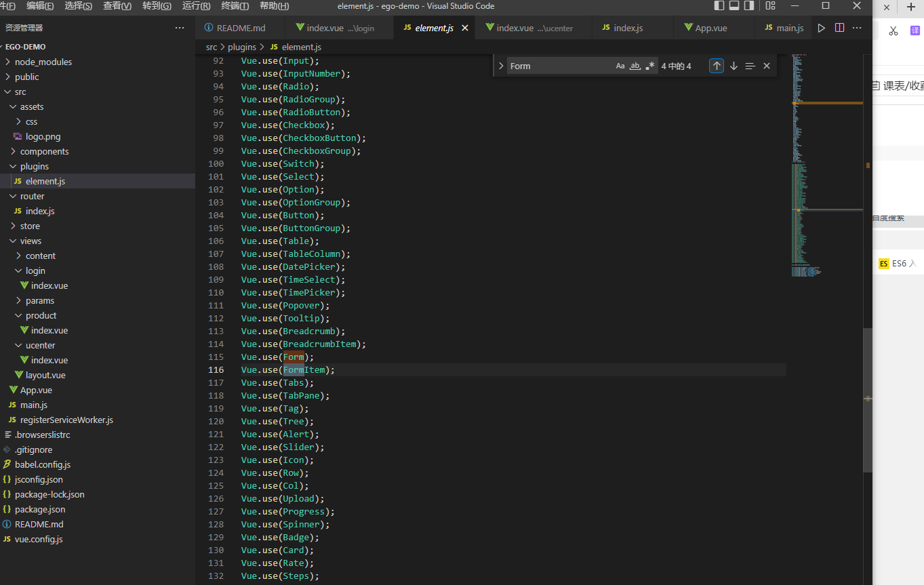Expand the store folder
The image size is (924, 585).
[x=98, y=226]
